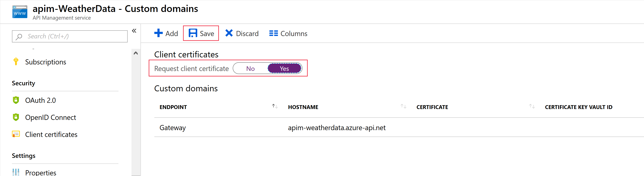
Task: Click the Subscriptions key icon
Action: [x=16, y=62]
